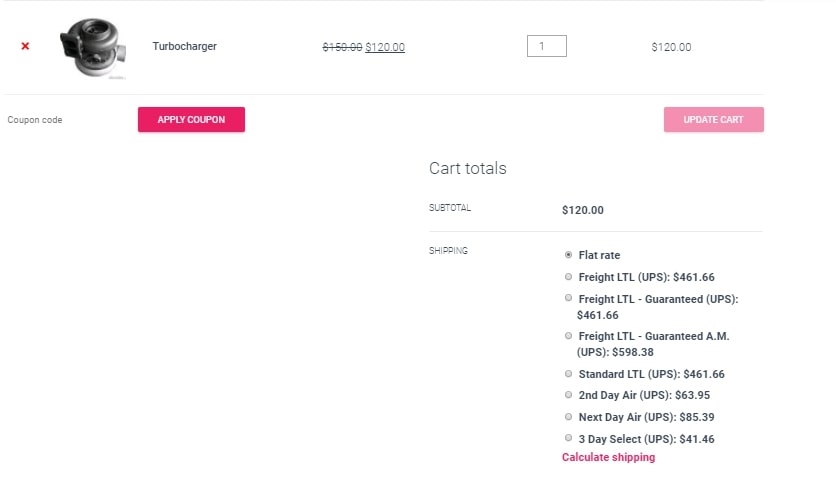Click the Coupon code input field
The image size is (836, 478).
[67, 120]
